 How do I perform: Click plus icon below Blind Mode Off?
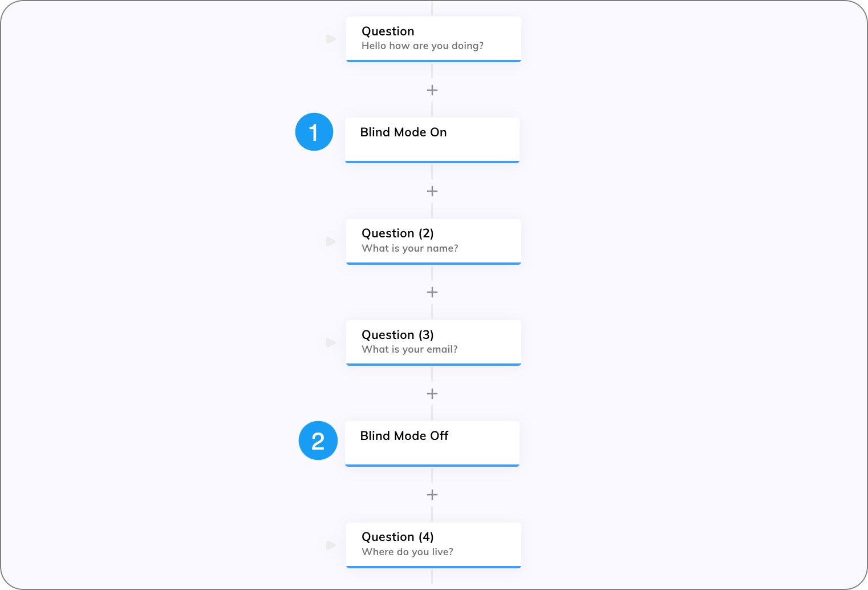(x=432, y=495)
